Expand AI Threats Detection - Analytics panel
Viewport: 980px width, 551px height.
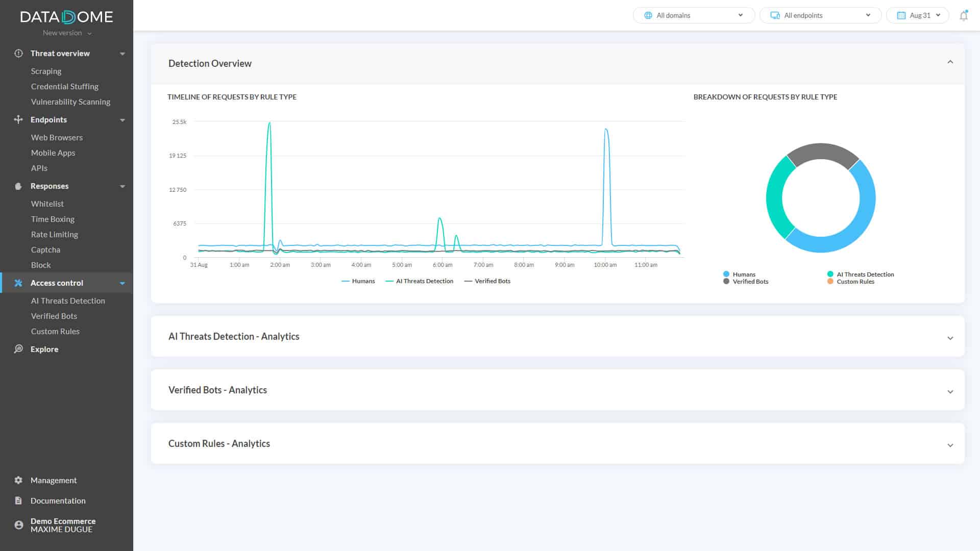[x=950, y=338]
